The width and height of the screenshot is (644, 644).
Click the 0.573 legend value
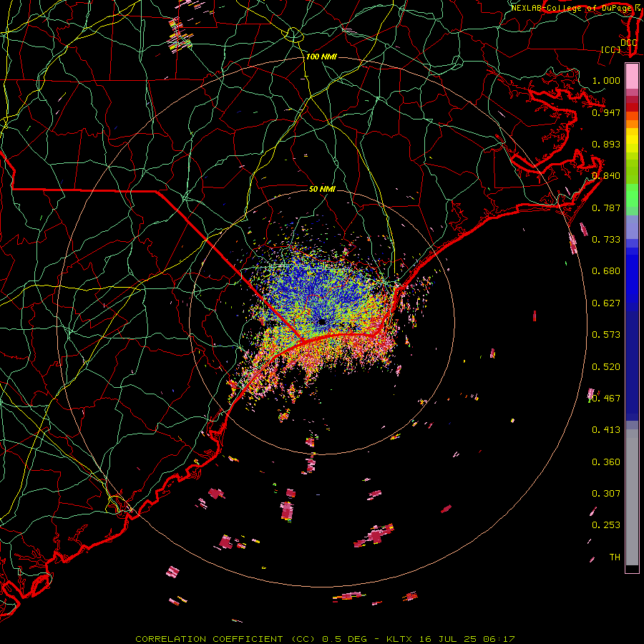[606, 335]
